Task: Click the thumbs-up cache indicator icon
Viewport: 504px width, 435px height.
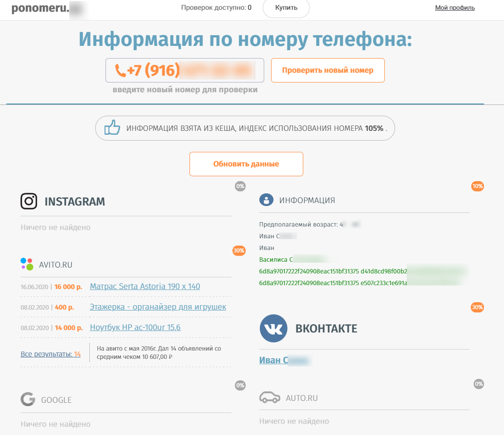Action: pos(112,128)
